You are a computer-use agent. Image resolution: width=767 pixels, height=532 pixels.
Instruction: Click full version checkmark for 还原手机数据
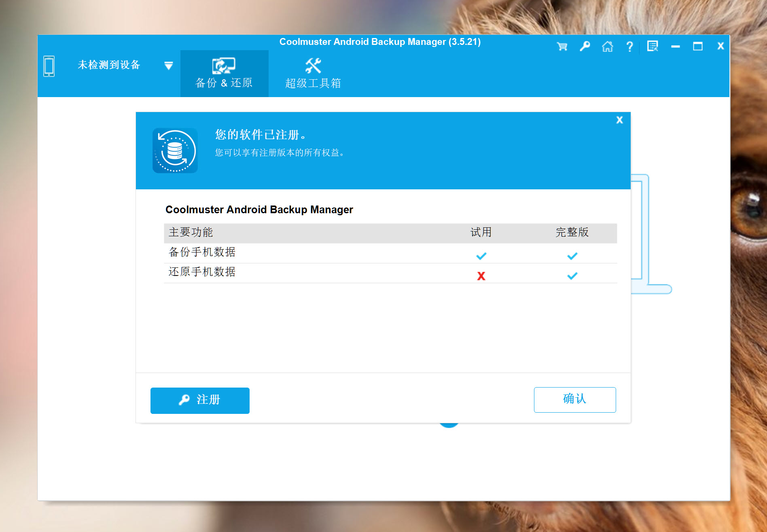pyautogui.click(x=572, y=276)
